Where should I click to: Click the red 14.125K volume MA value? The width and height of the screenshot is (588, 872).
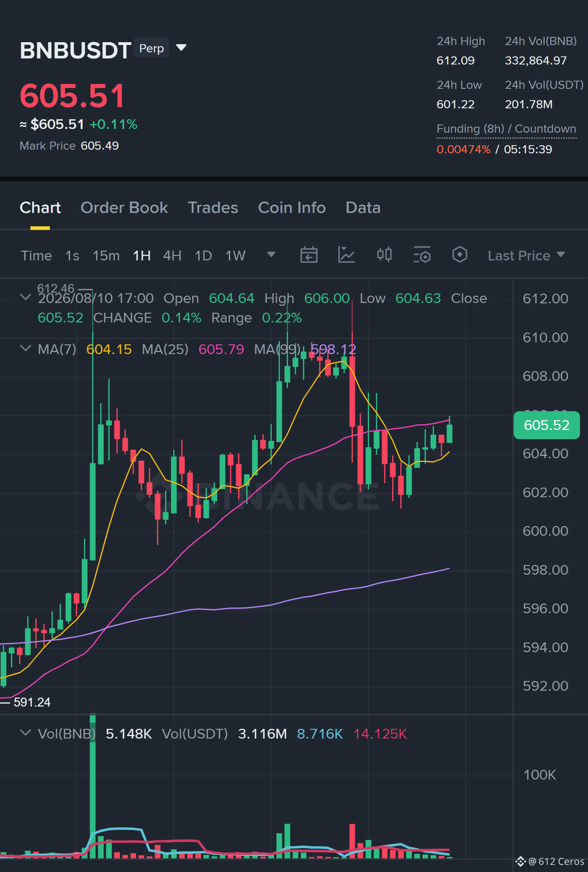(380, 734)
